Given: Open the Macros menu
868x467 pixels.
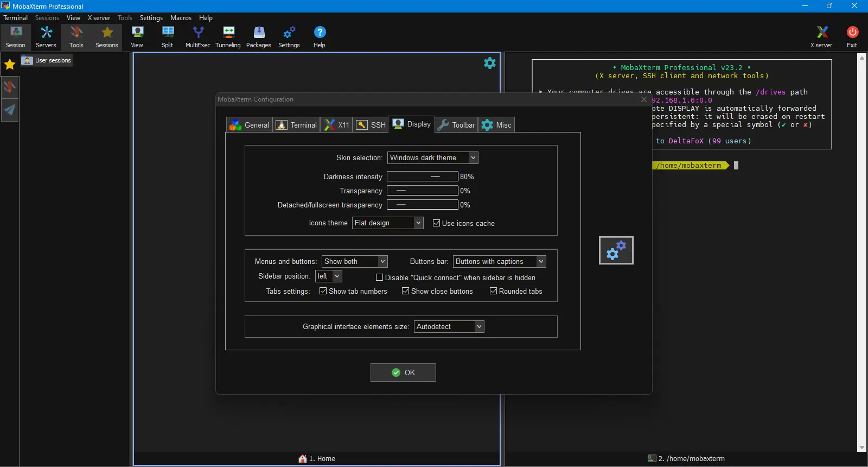Looking at the screenshot, I should click(181, 18).
